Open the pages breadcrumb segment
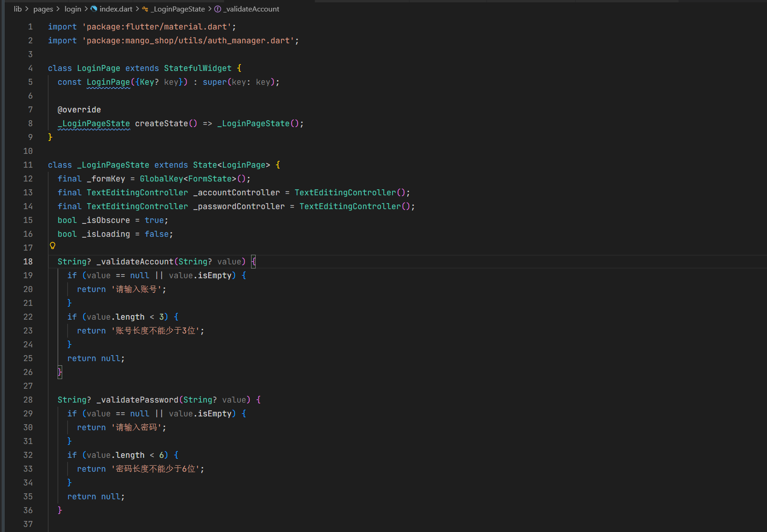This screenshot has width=767, height=532. (x=43, y=9)
